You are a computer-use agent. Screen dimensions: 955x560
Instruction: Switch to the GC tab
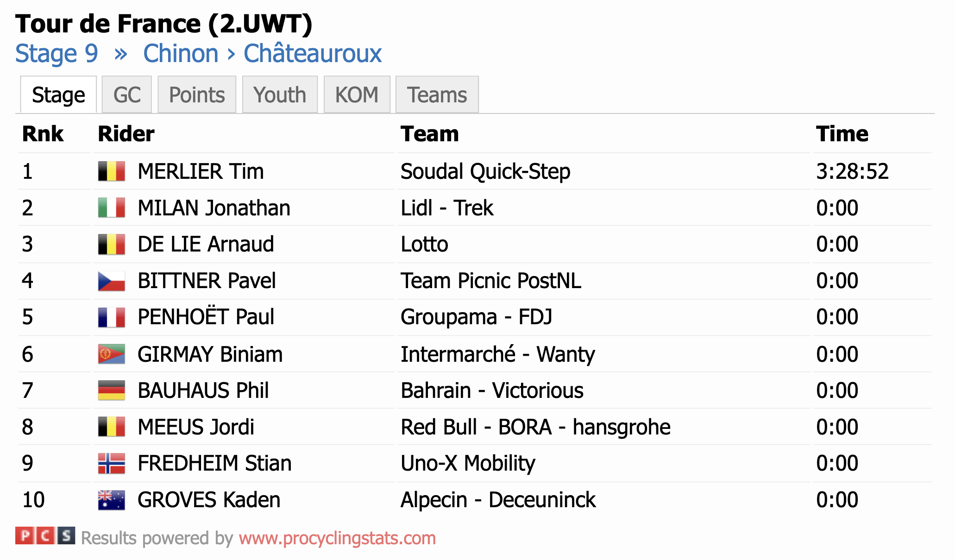click(x=127, y=94)
